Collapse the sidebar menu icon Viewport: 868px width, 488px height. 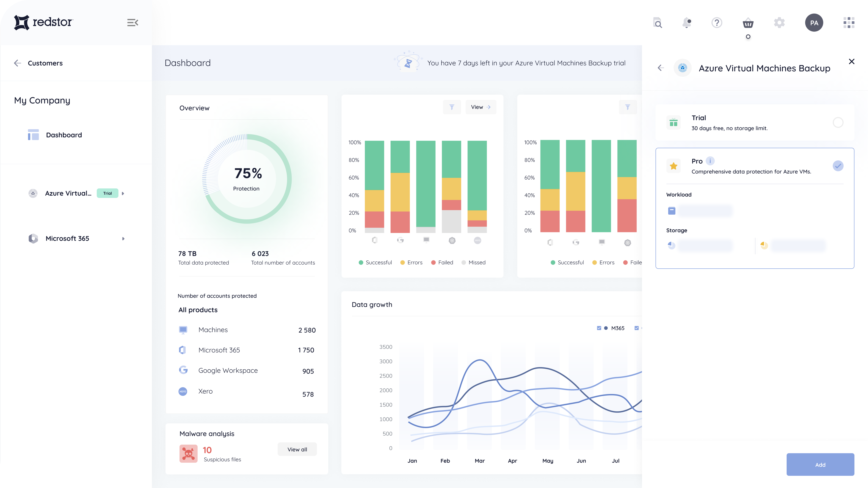[x=133, y=23]
